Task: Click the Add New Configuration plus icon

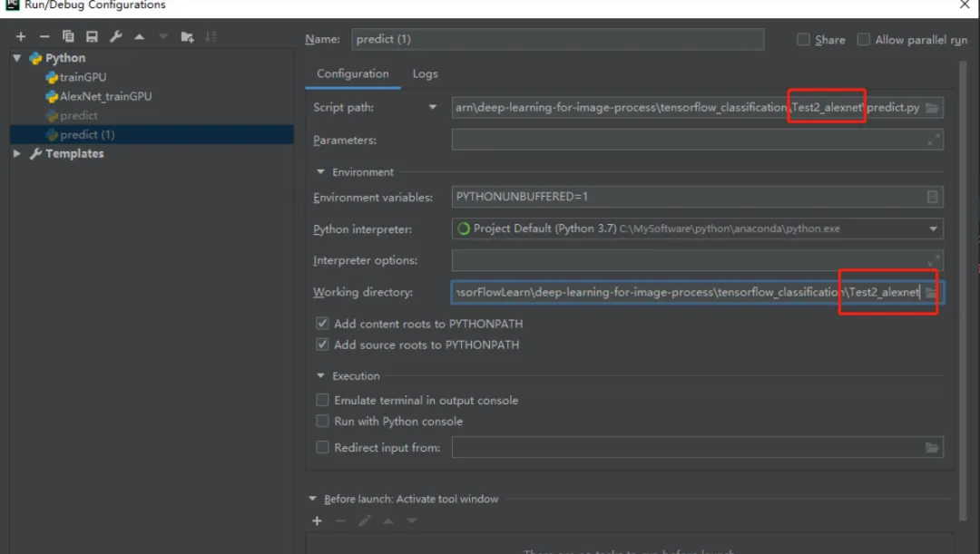Action: click(x=21, y=37)
